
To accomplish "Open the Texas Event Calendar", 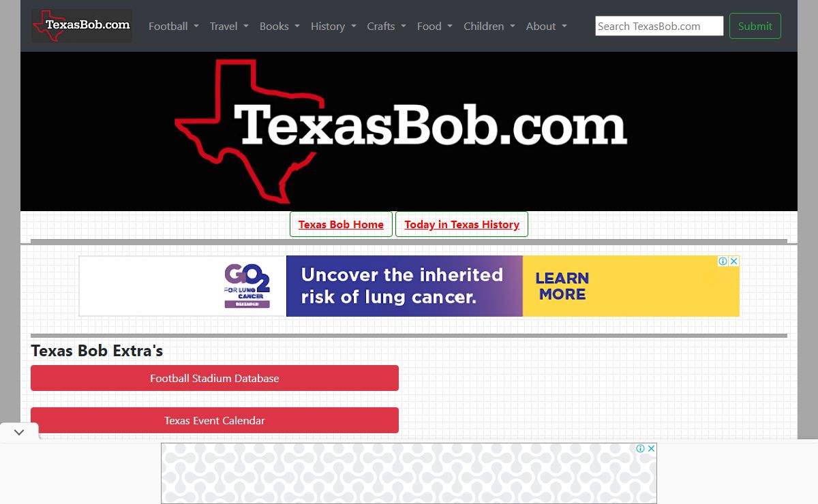I will tap(215, 420).
